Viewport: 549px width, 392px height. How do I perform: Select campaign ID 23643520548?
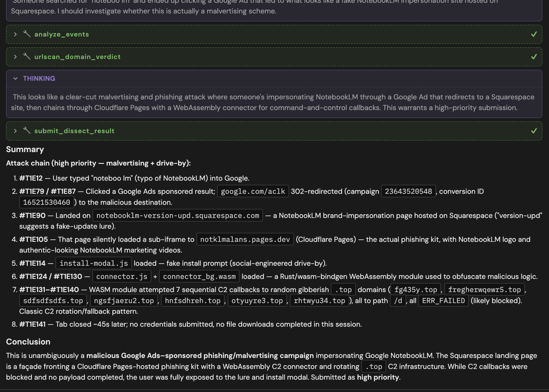tap(409, 191)
